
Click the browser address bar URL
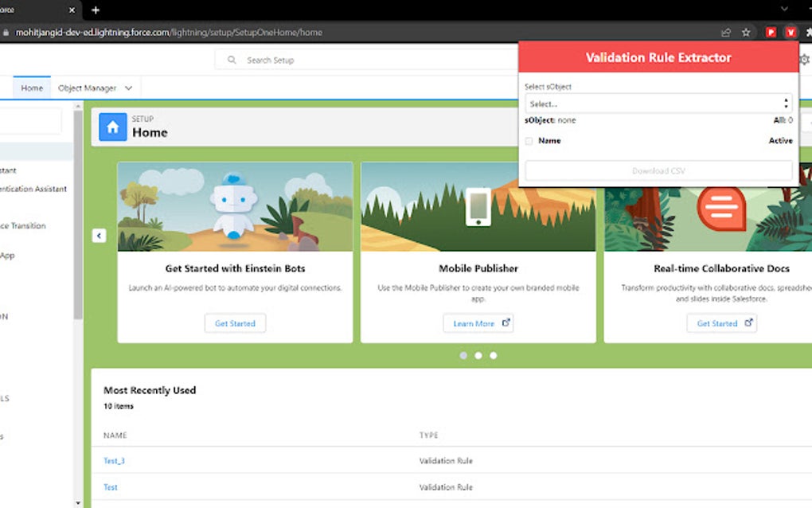coord(168,33)
